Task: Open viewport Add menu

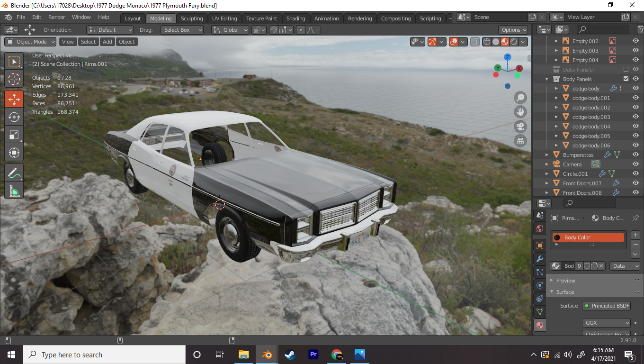Action: coord(107,42)
